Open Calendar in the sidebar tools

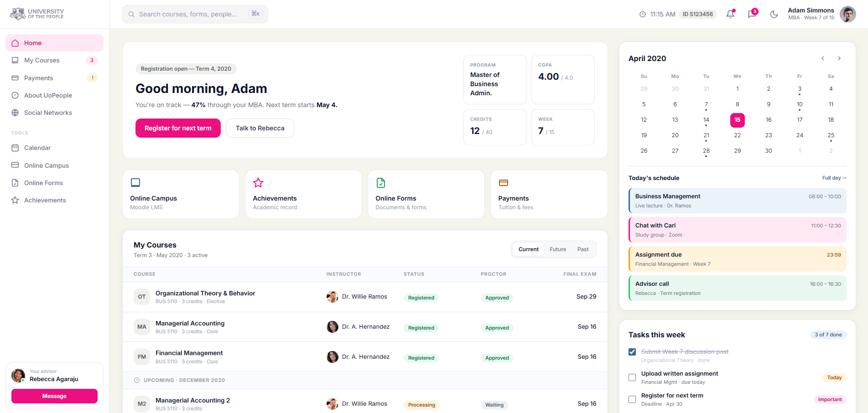(37, 148)
